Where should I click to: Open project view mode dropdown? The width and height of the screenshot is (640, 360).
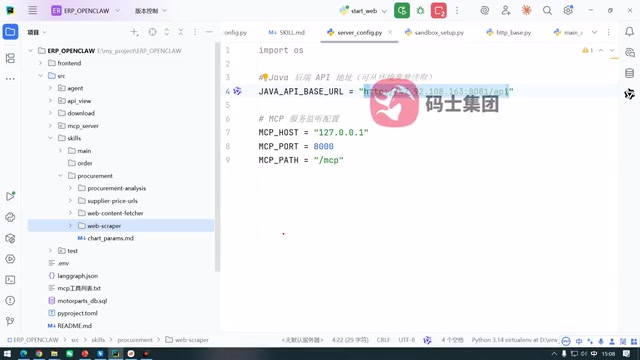click(37, 32)
